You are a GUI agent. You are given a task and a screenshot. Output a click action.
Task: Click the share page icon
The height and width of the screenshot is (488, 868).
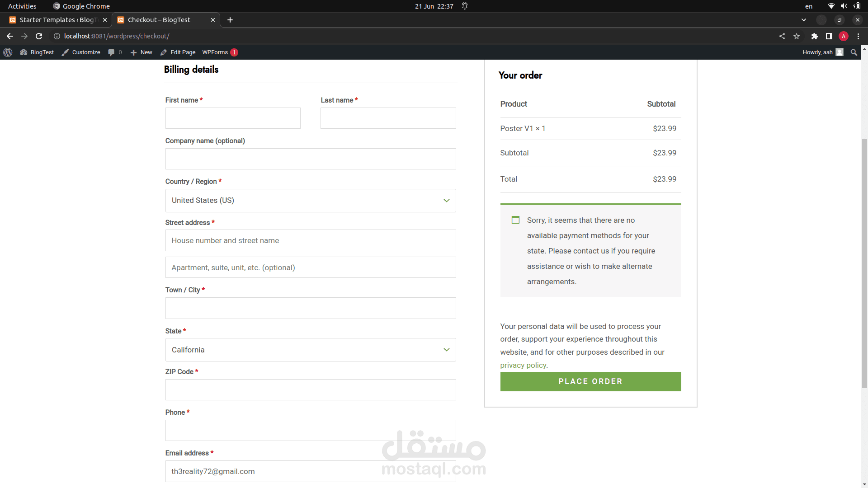pyautogui.click(x=782, y=36)
